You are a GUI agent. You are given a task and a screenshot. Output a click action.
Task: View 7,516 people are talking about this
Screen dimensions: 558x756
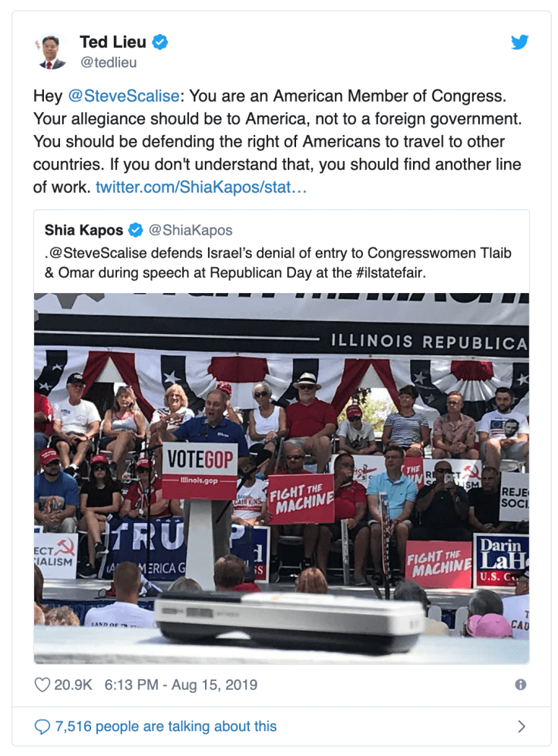(x=166, y=726)
